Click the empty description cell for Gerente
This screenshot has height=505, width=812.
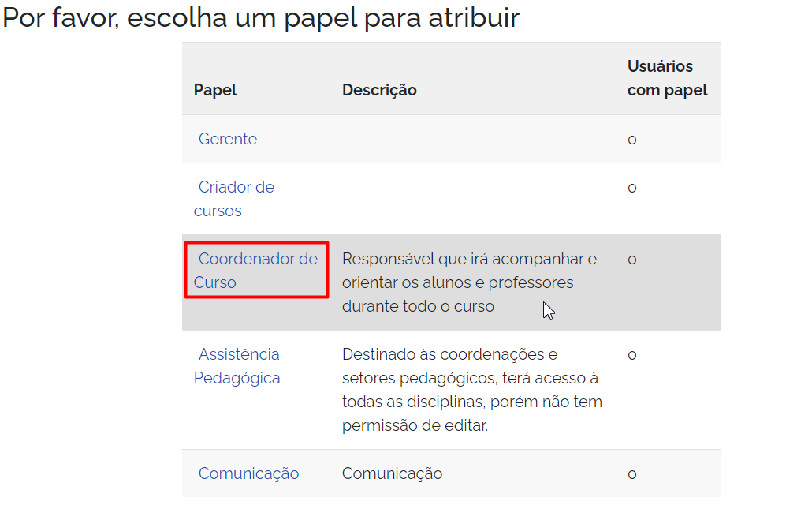(473, 140)
